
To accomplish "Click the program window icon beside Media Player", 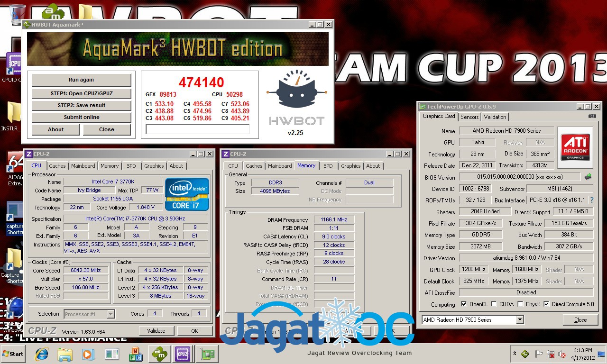I will (112, 354).
